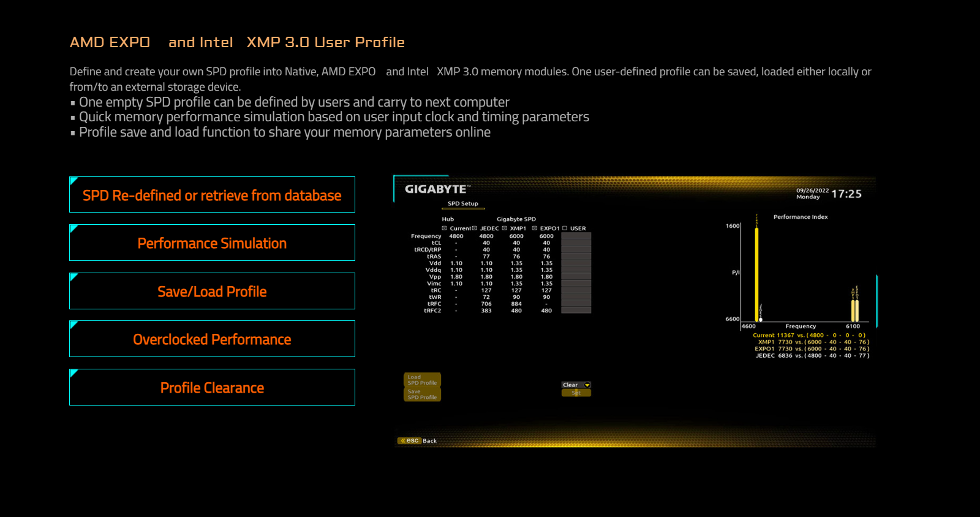Select Profile Clearance feature box
The width and height of the screenshot is (980, 517).
pos(212,388)
